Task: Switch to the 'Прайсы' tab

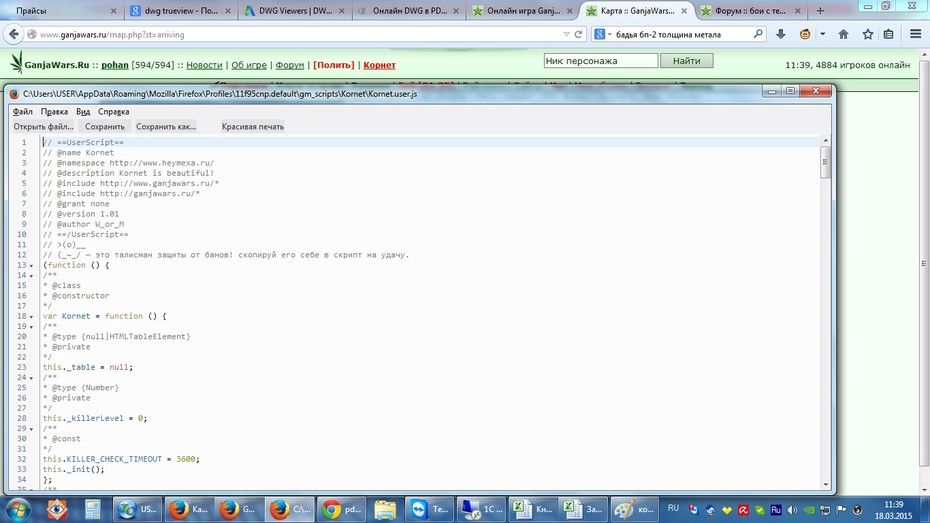Action: (62, 11)
